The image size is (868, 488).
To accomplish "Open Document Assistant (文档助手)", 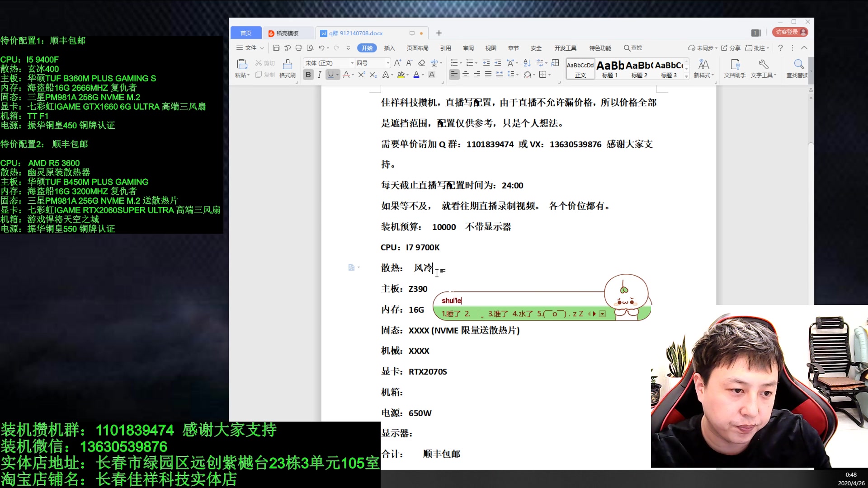I will click(735, 68).
